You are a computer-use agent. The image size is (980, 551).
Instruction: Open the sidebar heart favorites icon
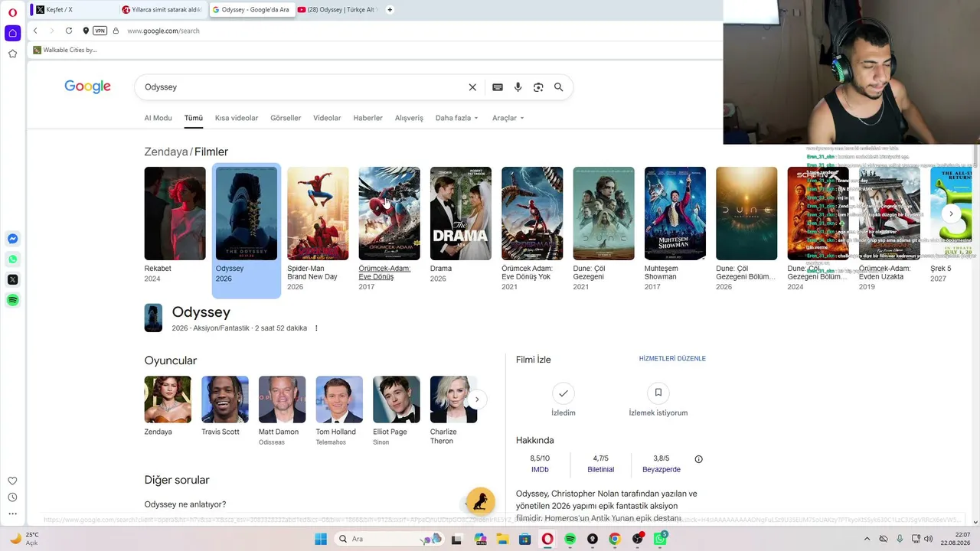[12, 481]
